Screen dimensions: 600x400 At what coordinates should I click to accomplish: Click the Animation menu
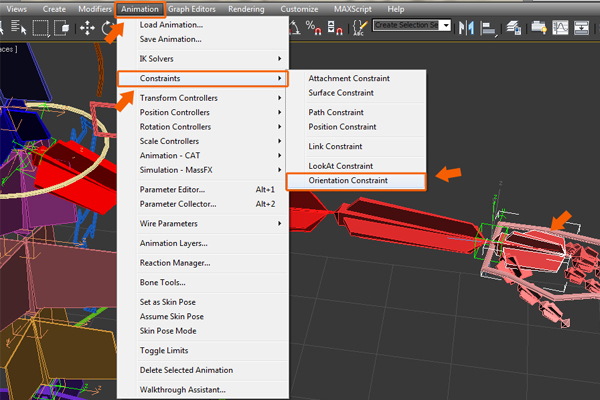click(140, 9)
